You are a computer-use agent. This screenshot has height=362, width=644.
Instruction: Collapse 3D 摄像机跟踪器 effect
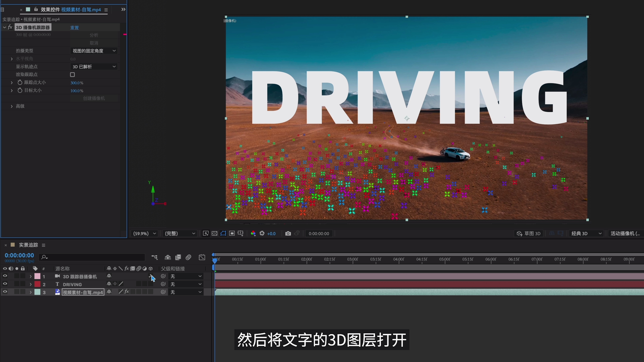click(5, 27)
